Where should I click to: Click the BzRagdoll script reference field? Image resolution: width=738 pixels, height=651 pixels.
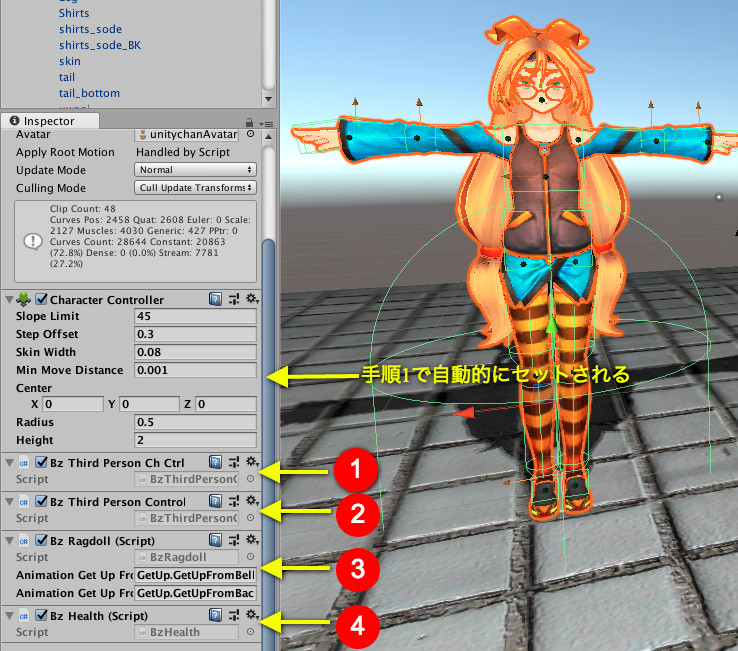coord(186,557)
